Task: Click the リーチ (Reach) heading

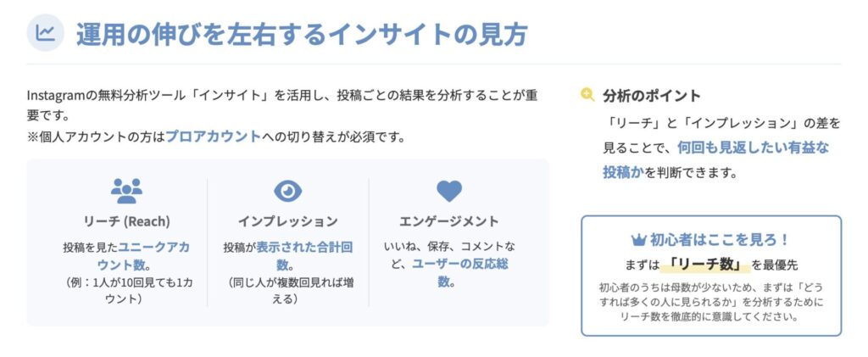Action: point(126,221)
